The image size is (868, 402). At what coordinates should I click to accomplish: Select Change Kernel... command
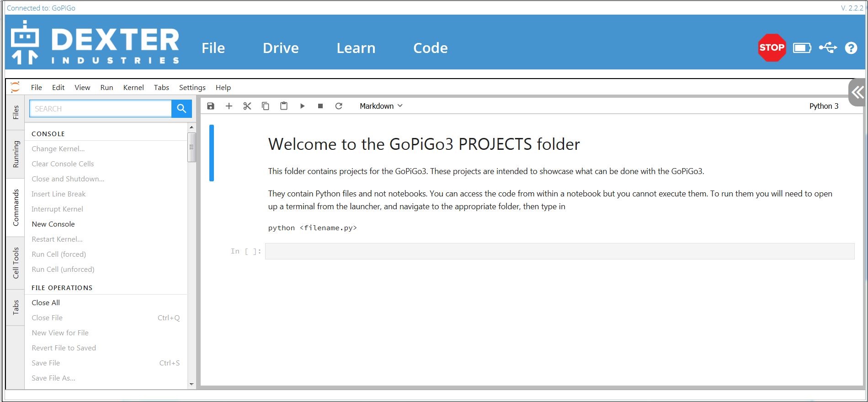(106, 149)
